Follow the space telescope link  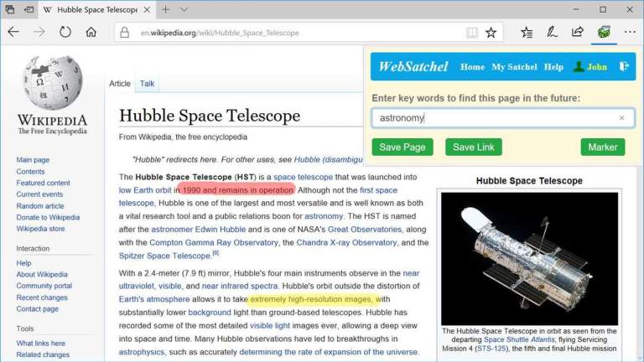(x=303, y=177)
